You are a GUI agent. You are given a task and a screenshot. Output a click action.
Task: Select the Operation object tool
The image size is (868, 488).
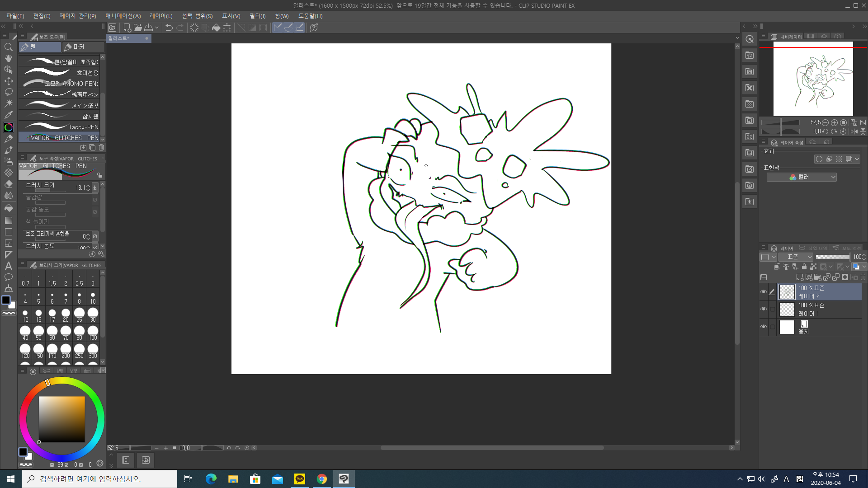pyautogui.click(x=8, y=70)
